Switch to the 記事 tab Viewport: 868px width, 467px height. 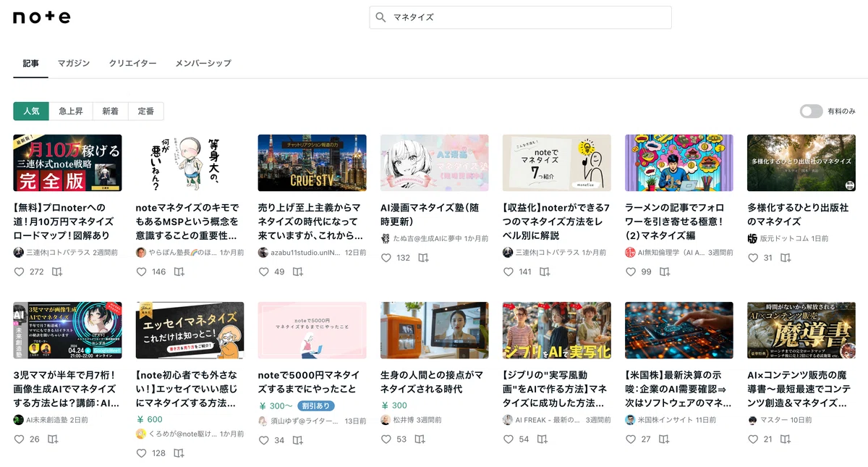coord(30,64)
